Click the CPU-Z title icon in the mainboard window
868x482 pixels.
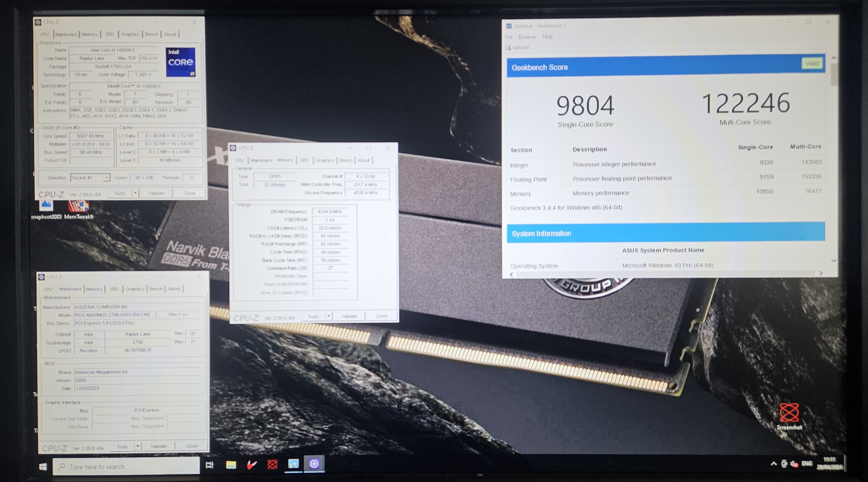(x=41, y=277)
